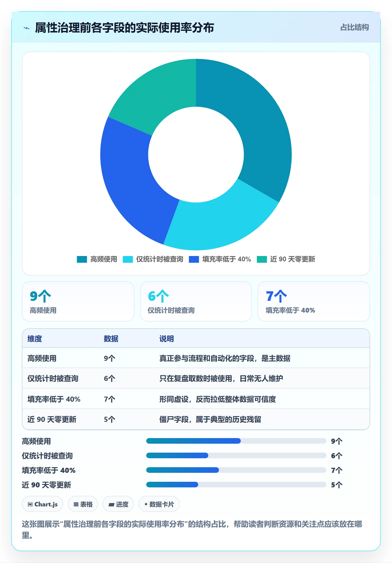Toggle the 高频使用 legend color swatch
This screenshot has width=392, height=563.
click(82, 259)
